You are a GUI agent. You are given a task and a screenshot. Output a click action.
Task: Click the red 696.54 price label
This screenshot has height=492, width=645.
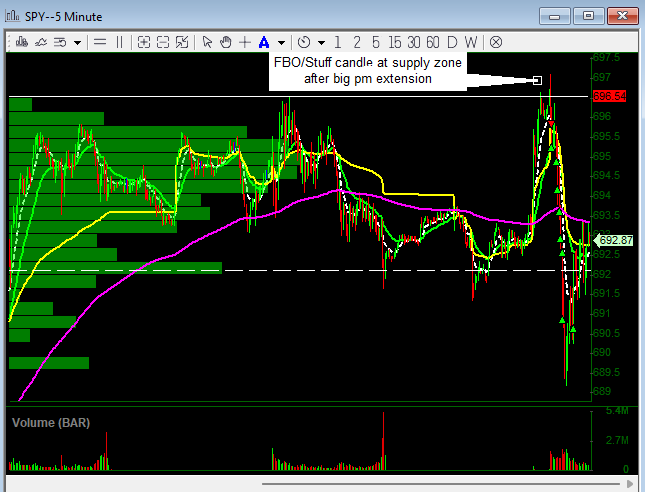pyautogui.click(x=609, y=96)
